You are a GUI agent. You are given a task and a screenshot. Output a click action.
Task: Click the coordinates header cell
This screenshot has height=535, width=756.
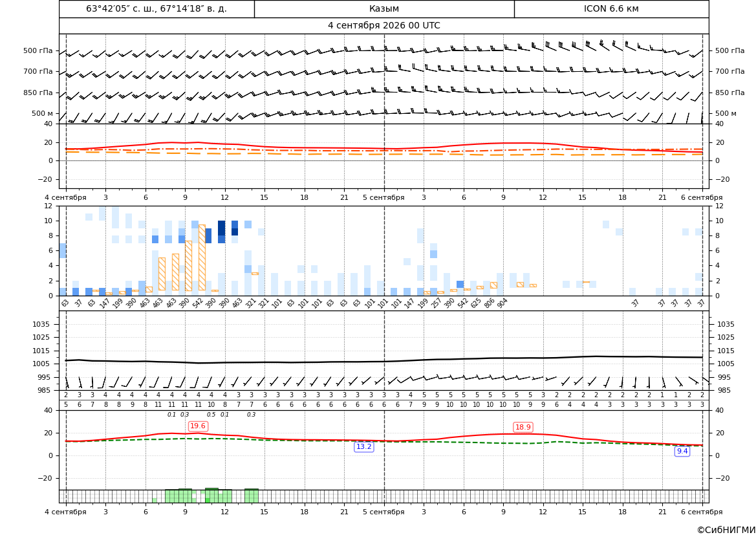157,8
